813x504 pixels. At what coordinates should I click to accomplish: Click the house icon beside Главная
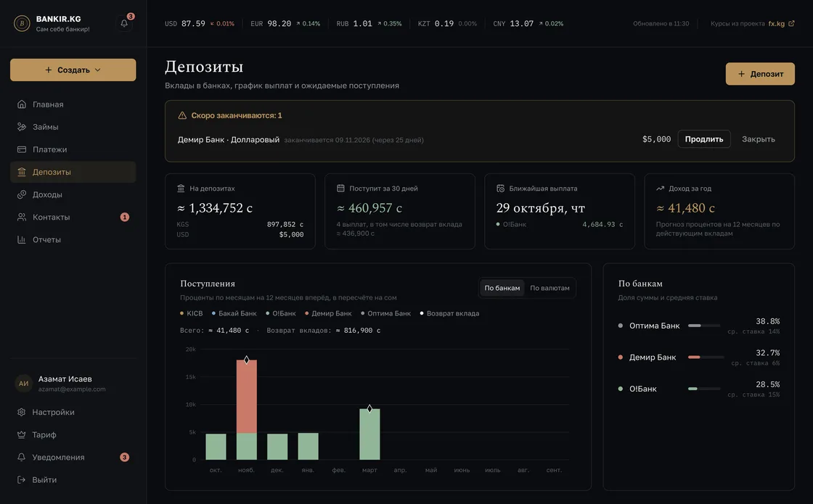(x=21, y=104)
